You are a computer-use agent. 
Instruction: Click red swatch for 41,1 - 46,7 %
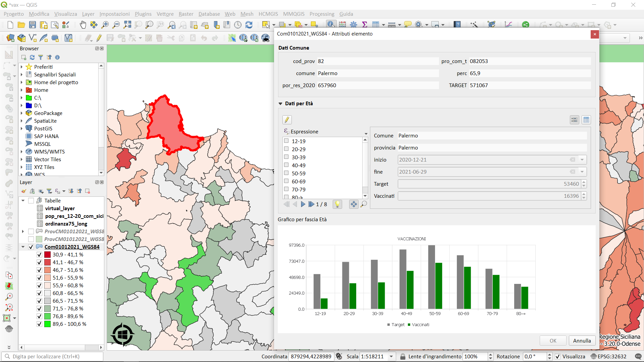[x=47, y=262]
